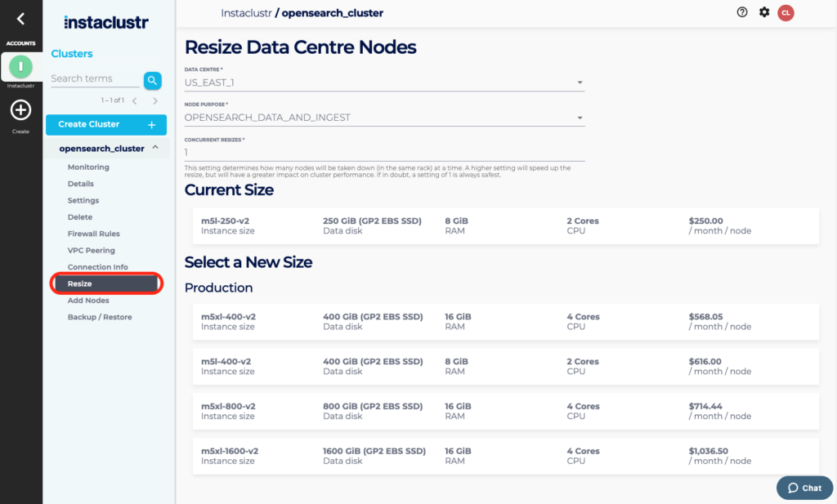This screenshot has height=504, width=837.
Task: Open the CL user profile avatar
Action: coord(786,12)
